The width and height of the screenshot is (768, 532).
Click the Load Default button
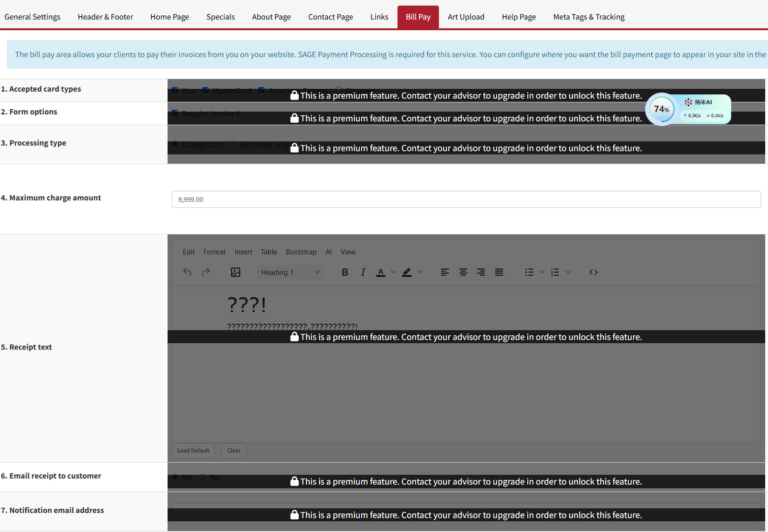193,451
